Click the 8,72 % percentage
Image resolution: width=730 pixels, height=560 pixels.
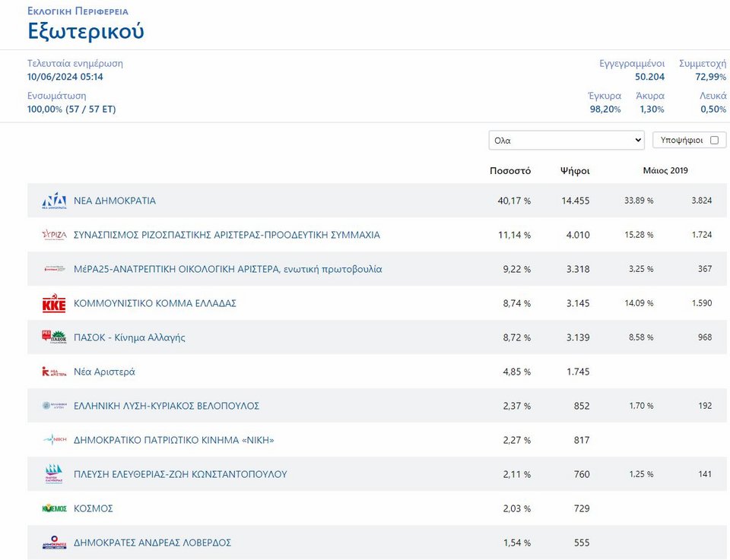coord(517,337)
